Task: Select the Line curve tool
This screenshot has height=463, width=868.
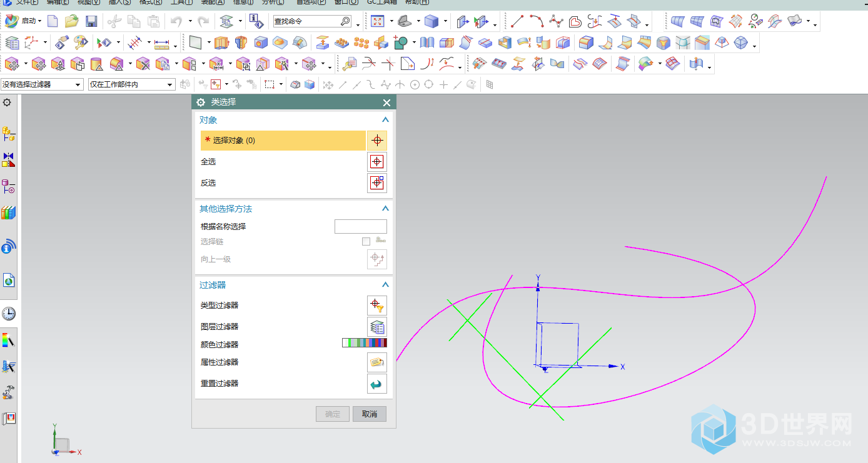Action: tap(517, 21)
